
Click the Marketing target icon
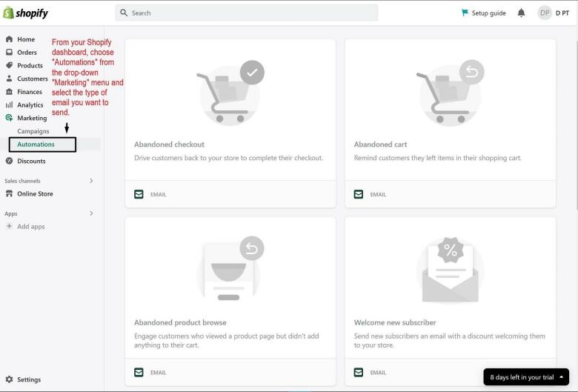pos(9,118)
